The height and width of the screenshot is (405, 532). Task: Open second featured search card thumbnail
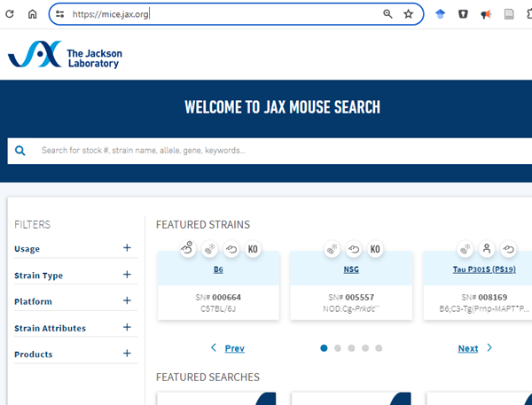pyautogui.click(x=351, y=399)
